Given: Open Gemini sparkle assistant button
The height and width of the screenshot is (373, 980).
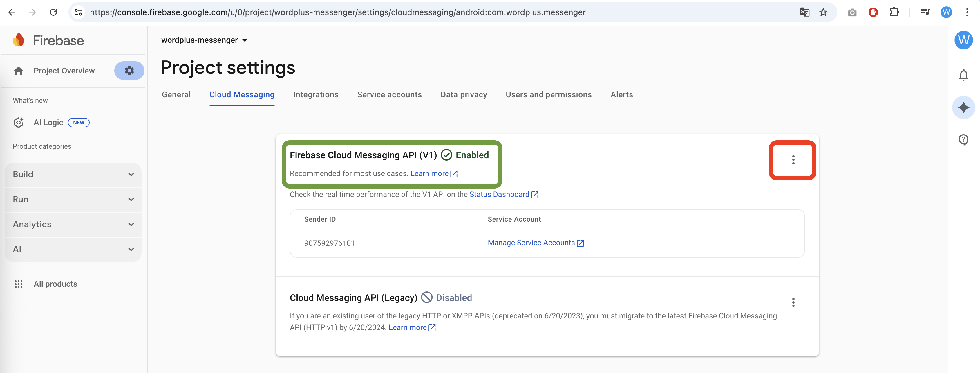Looking at the screenshot, I should 964,107.
